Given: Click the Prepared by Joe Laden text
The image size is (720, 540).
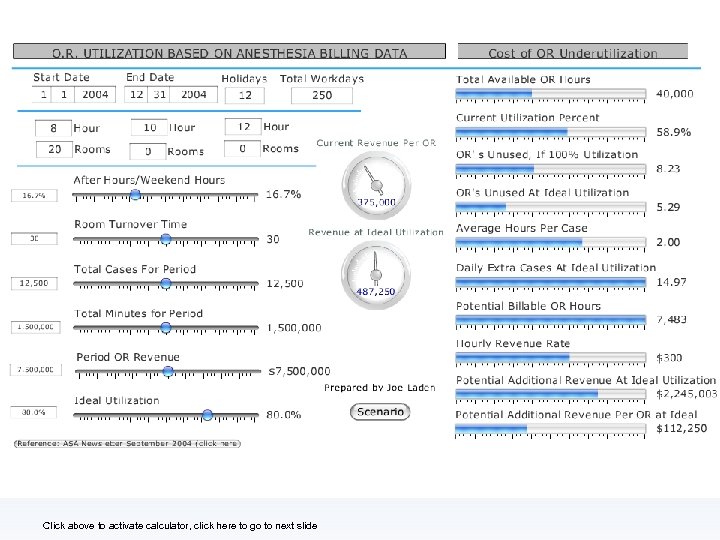Looking at the screenshot, I should [380, 388].
